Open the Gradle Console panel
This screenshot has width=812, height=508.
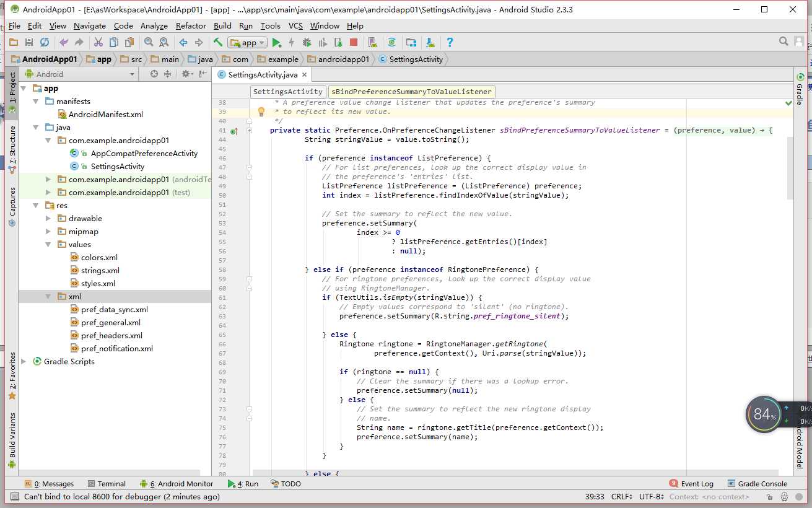(x=757, y=484)
